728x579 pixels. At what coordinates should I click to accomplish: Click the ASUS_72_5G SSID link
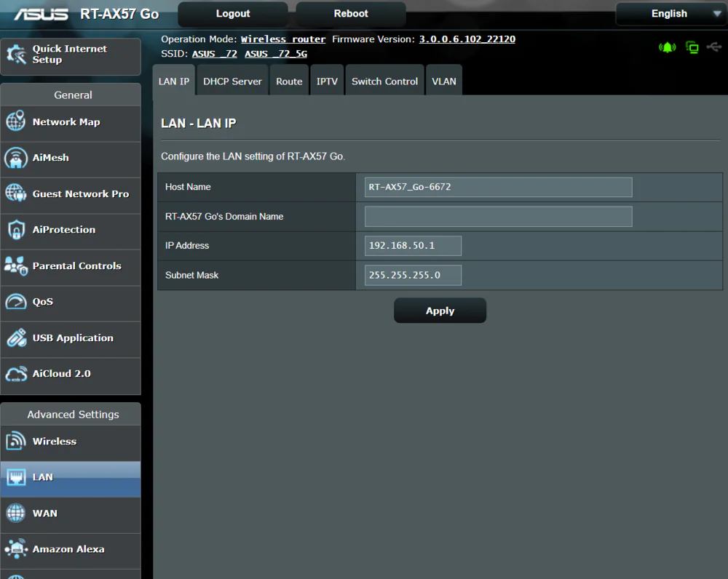[x=276, y=54]
